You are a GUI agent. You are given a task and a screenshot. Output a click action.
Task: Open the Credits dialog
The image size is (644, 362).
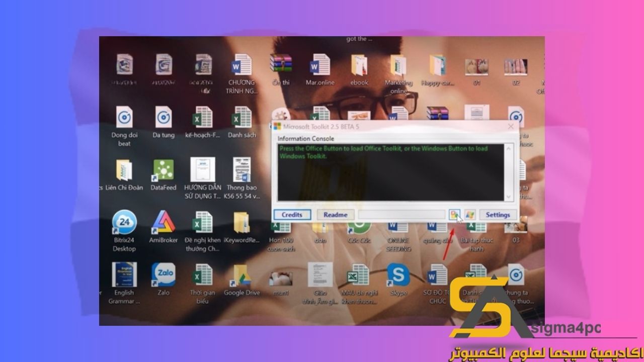[292, 215]
